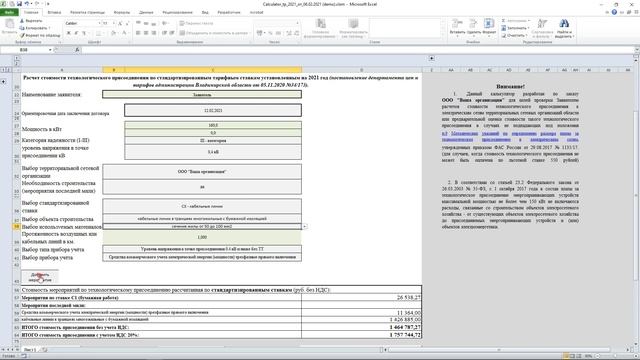The height and width of the screenshot is (360, 640).
Task: Click the Name Box showing B38
Action: click(24, 50)
